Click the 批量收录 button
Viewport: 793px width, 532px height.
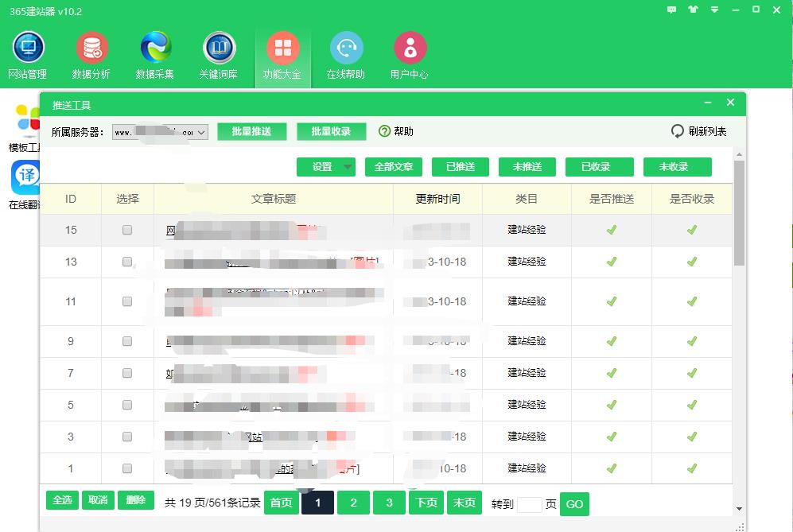click(x=331, y=131)
